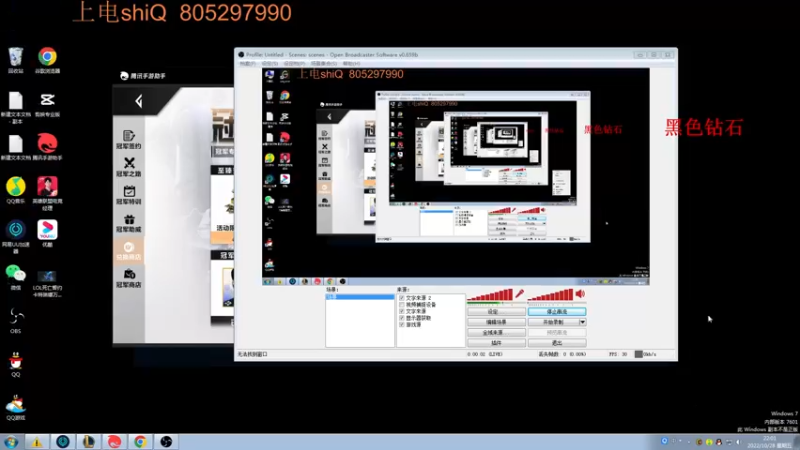Select the 新建文本文档 - 副本 file icon

click(15, 107)
